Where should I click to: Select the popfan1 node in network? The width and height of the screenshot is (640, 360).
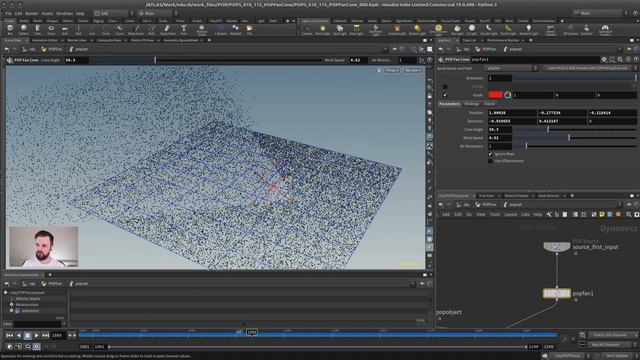[557, 293]
